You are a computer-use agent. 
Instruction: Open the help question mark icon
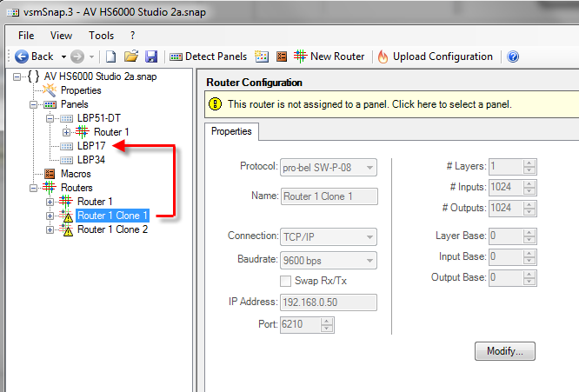click(513, 56)
